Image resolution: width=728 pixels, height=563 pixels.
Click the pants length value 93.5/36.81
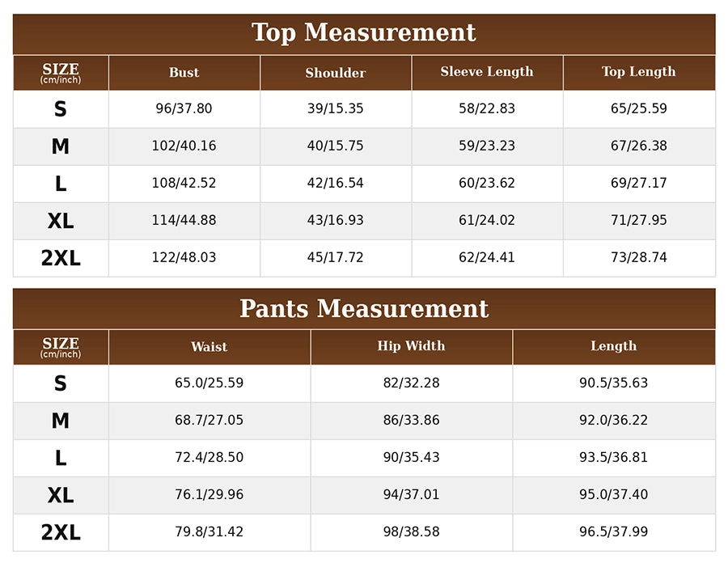(x=613, y=457)
